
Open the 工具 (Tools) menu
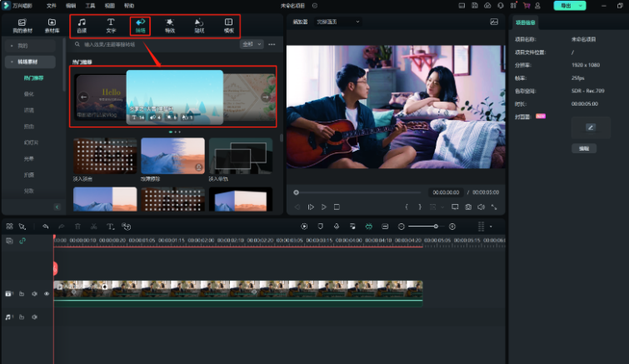90,5
